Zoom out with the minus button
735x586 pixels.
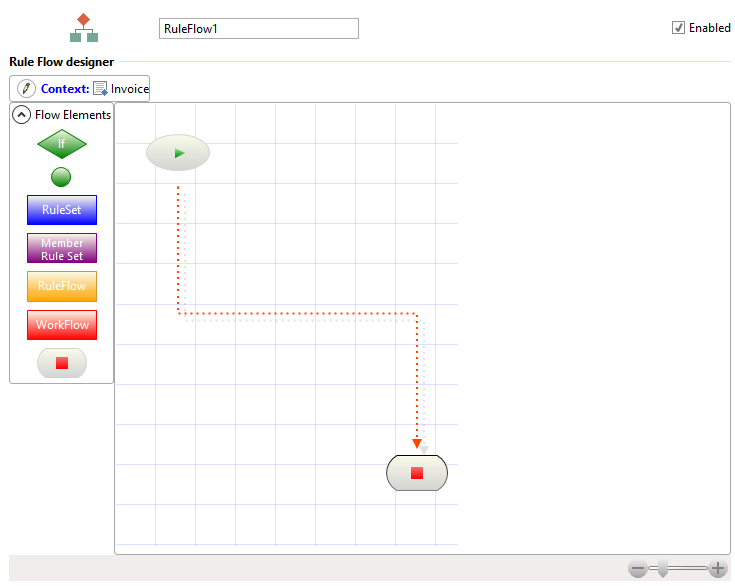(x=638, y=569)
